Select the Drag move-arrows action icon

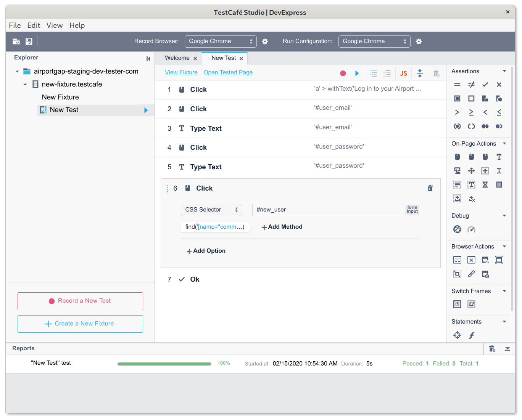tap(471, 171)
